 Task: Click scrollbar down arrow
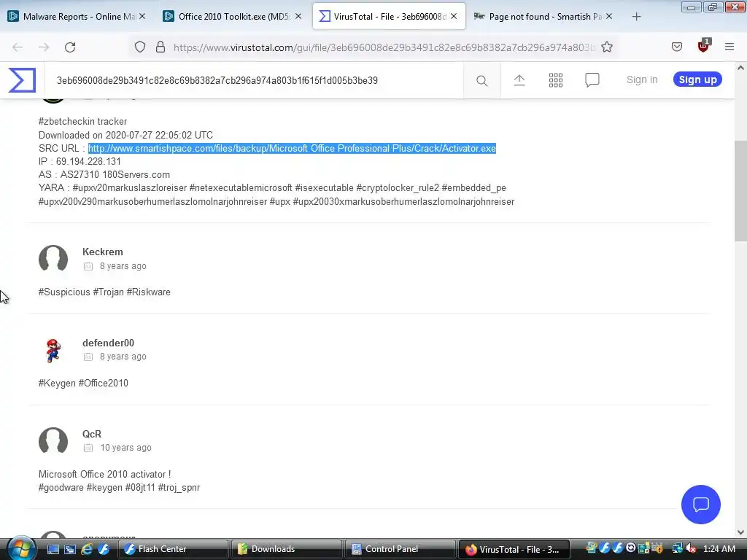click(x=740, y=532)
